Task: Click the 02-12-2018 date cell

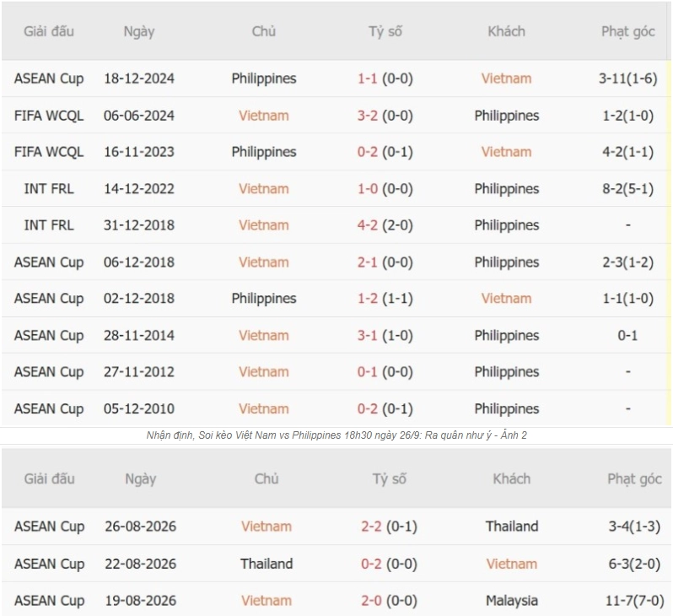Action: (139, 299)
